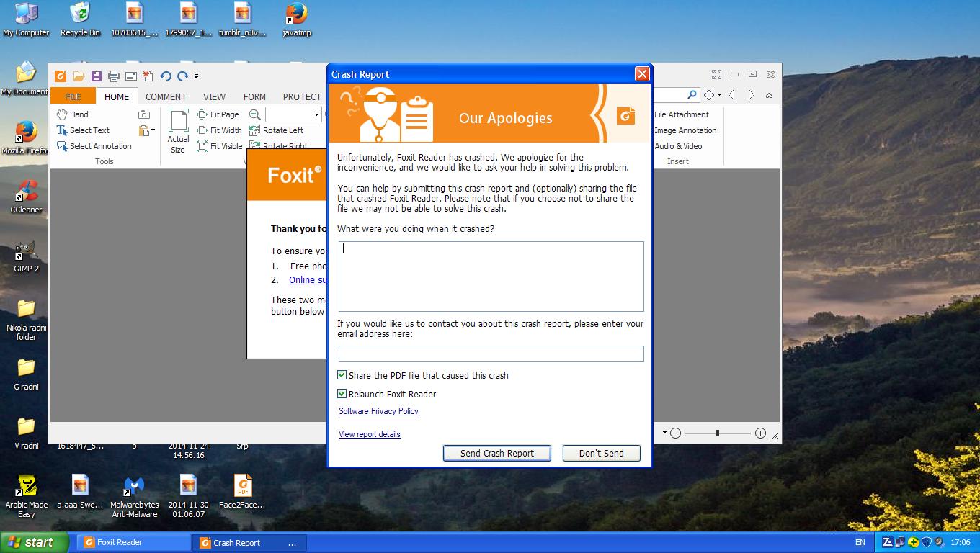Viewport: 980px width, 553px height.
Task: Switch to the PROTECT tab
Action: (302, 96)
